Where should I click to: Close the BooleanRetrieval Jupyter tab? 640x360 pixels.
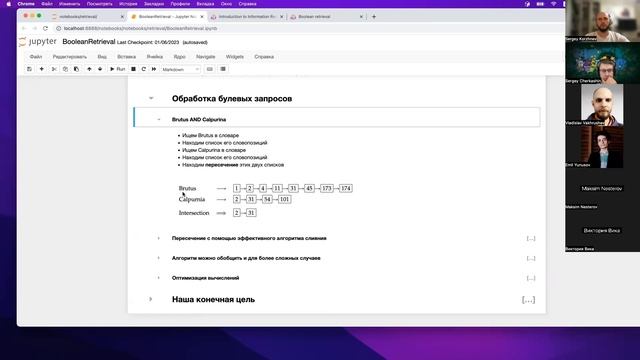tap(202, 17)
